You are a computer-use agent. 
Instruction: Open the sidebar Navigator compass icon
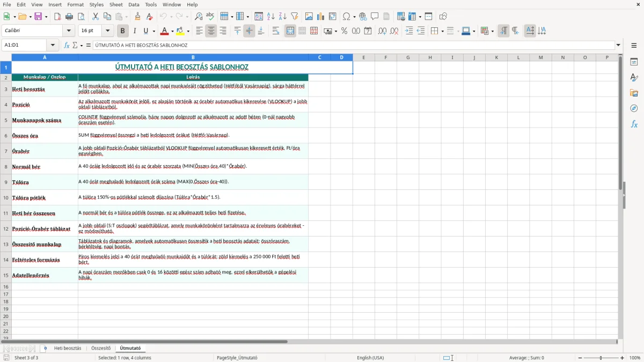[634, 109]
